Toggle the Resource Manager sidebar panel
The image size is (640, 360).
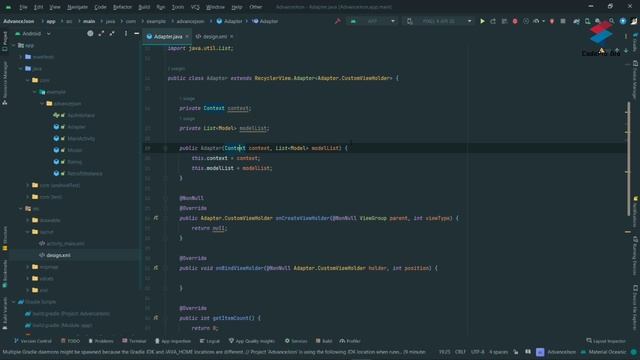[4, 84]
